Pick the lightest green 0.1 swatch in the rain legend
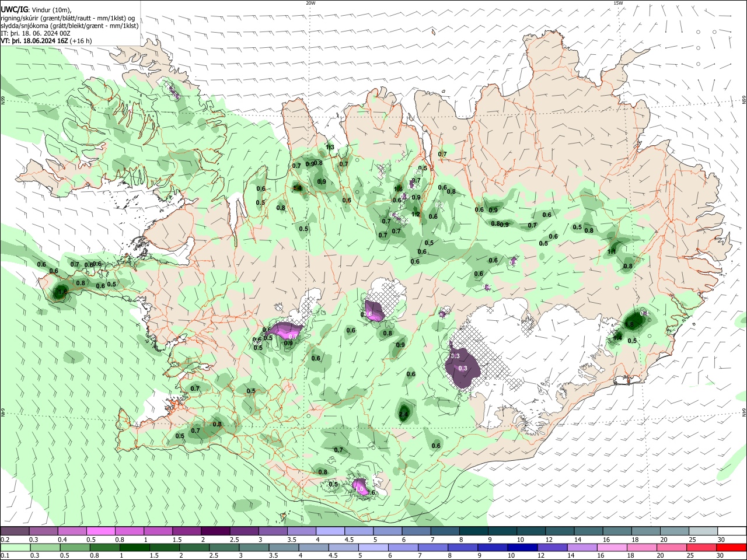747x560 pixels. tap(15, 547)
